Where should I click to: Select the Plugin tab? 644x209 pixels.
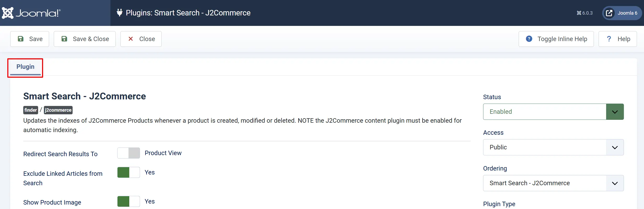(x=25, y=67)
